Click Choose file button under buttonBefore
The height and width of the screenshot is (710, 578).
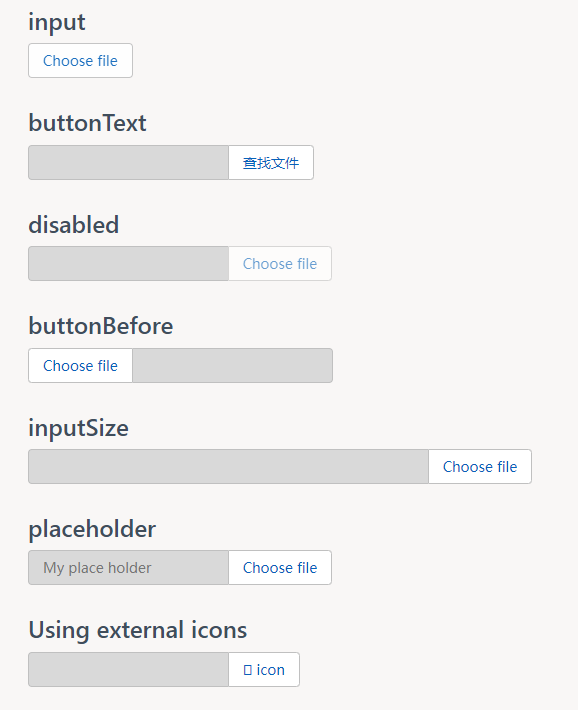click(x=80, y=365)
